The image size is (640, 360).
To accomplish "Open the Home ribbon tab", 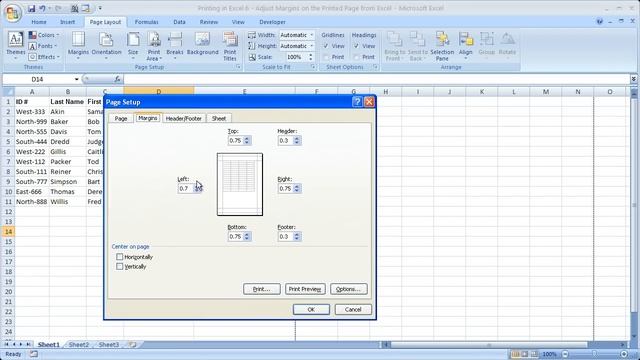I will click(x=39, y=22).
